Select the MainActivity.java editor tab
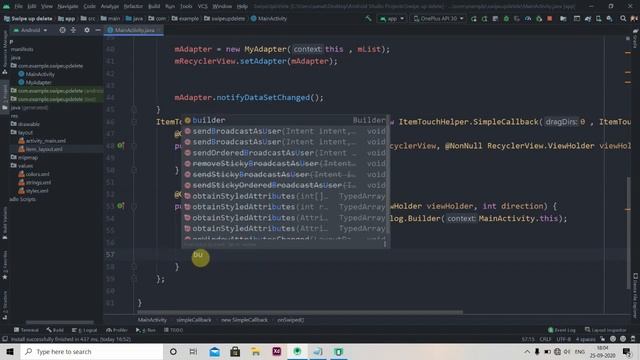640x360 pixels. pos(134,30)
